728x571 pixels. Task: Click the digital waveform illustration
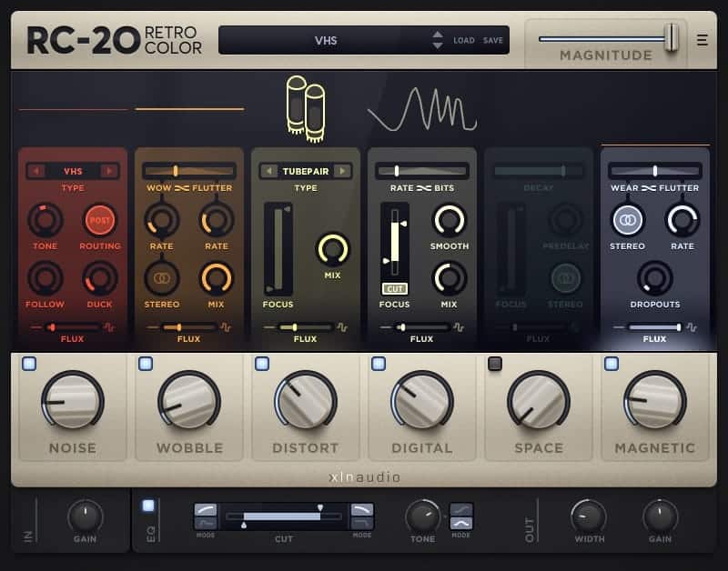point(422,109)
